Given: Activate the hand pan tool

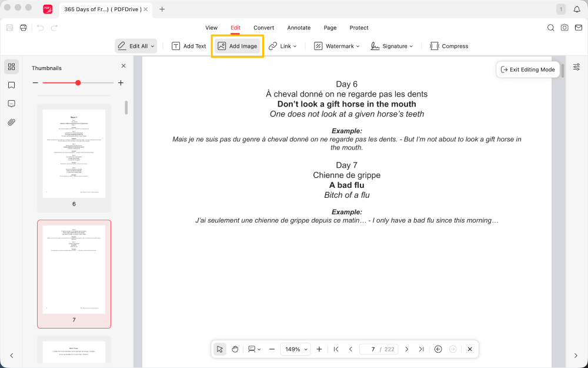Looking at the screenshot, I should tap(235, 349).
